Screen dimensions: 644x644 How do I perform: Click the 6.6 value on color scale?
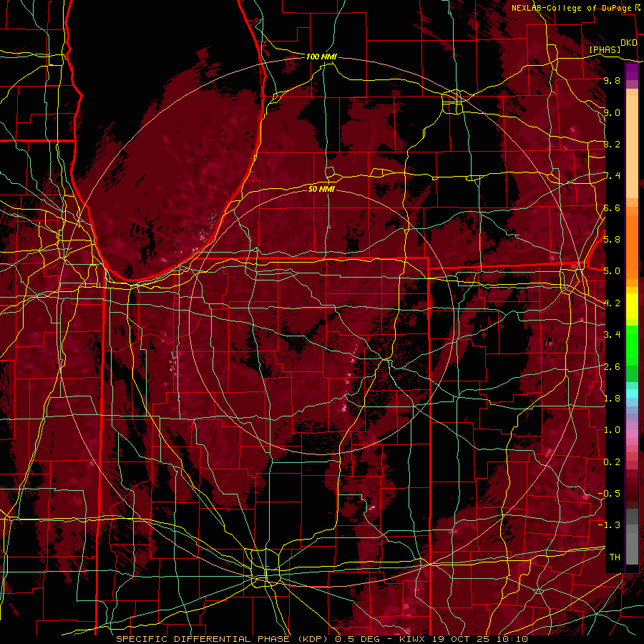[x=612, y=208]
